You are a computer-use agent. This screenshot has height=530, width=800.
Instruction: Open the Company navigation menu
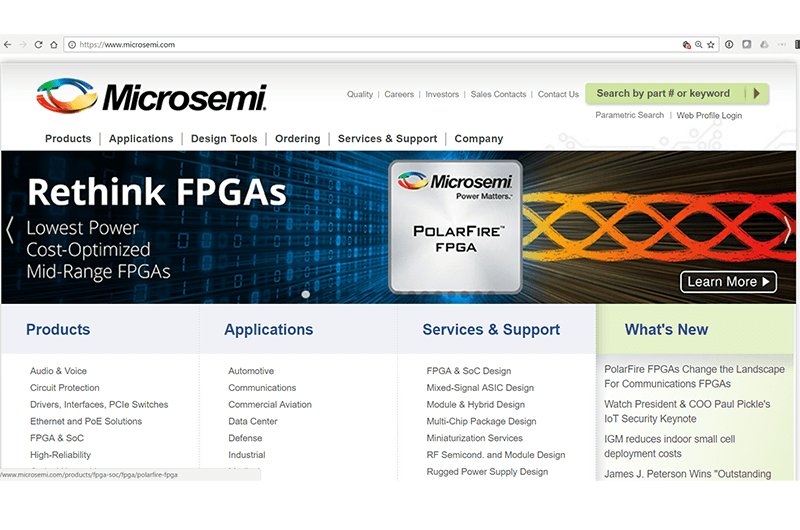pos(479,139)
